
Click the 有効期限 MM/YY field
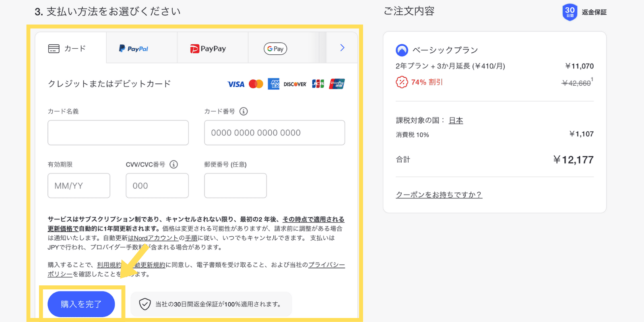[x=79, y=186]
